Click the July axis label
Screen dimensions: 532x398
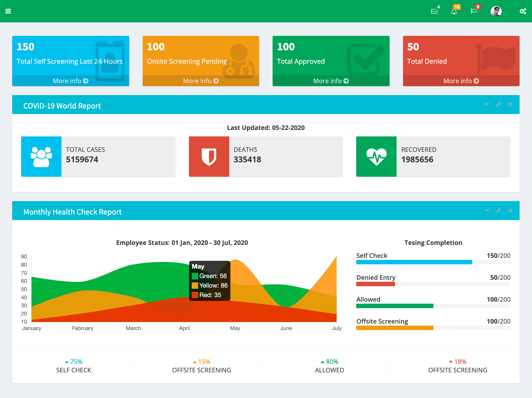(337, 328)
